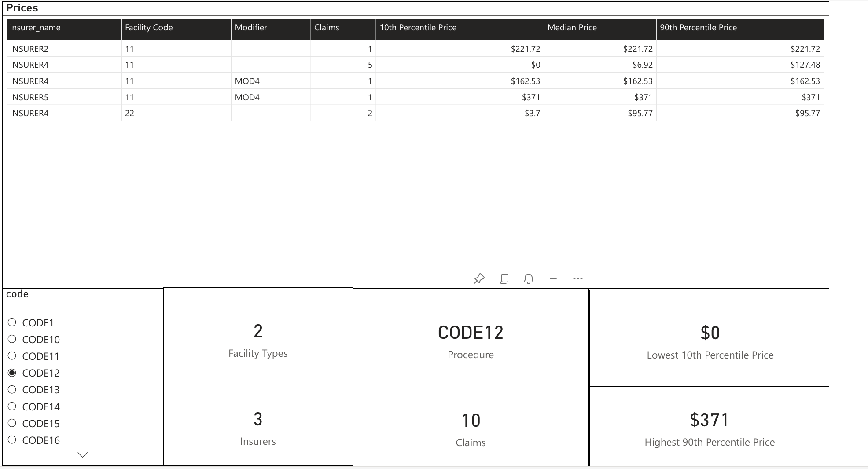Click the Modifier column header

pos(251,28)
